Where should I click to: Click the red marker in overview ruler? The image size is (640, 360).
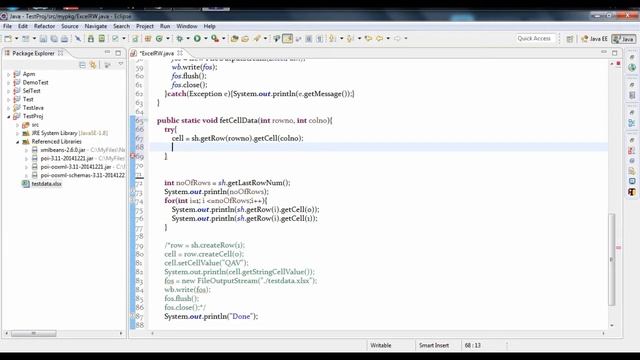pyautogui.click(x=618, y=248)
